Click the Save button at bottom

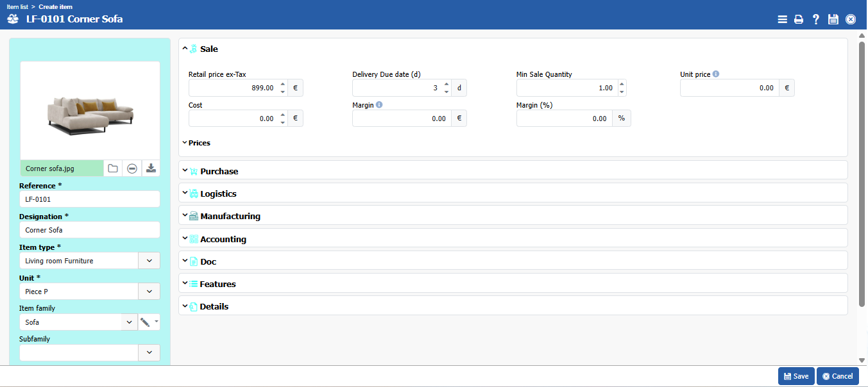pyautogui.click(x=796, y=376)
